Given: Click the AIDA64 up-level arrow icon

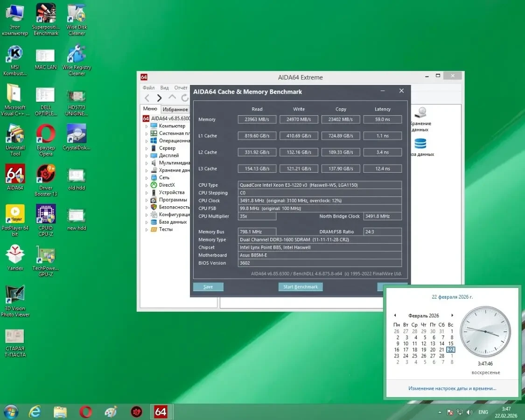Looking at the screenshot, I should pos(172,98).
